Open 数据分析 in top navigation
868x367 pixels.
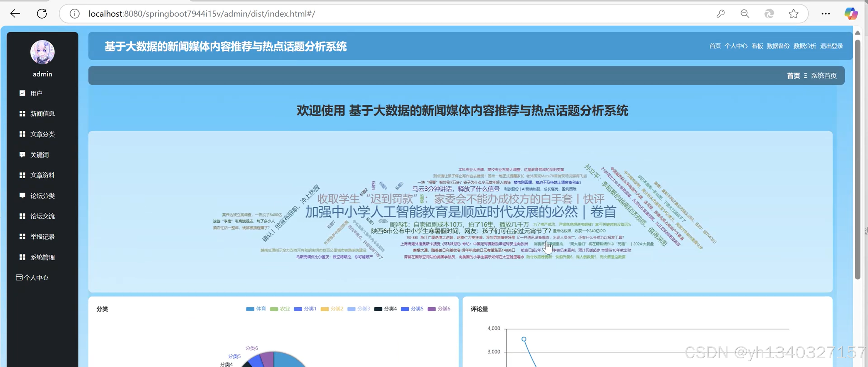[805, 46]
